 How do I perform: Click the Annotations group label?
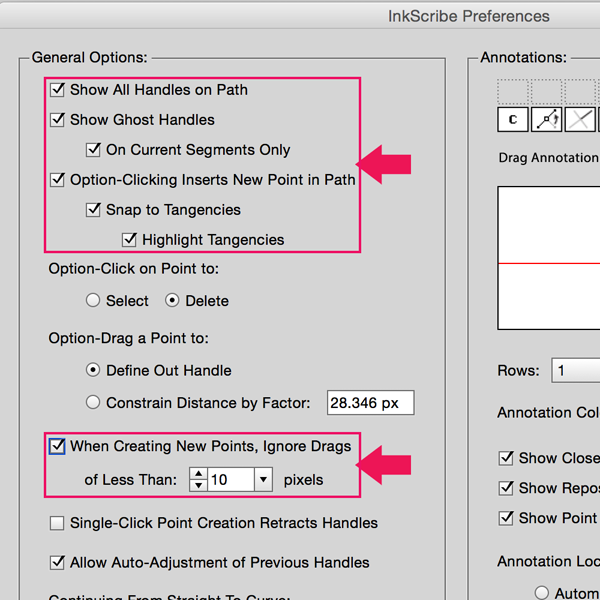[523, 57]
